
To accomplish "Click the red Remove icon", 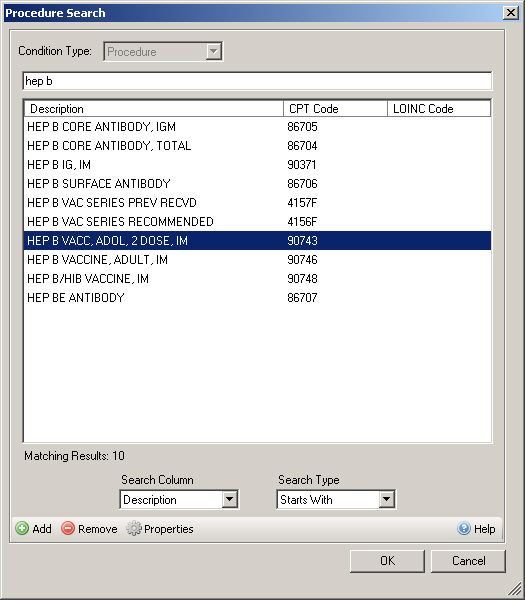I will point(68,528).
